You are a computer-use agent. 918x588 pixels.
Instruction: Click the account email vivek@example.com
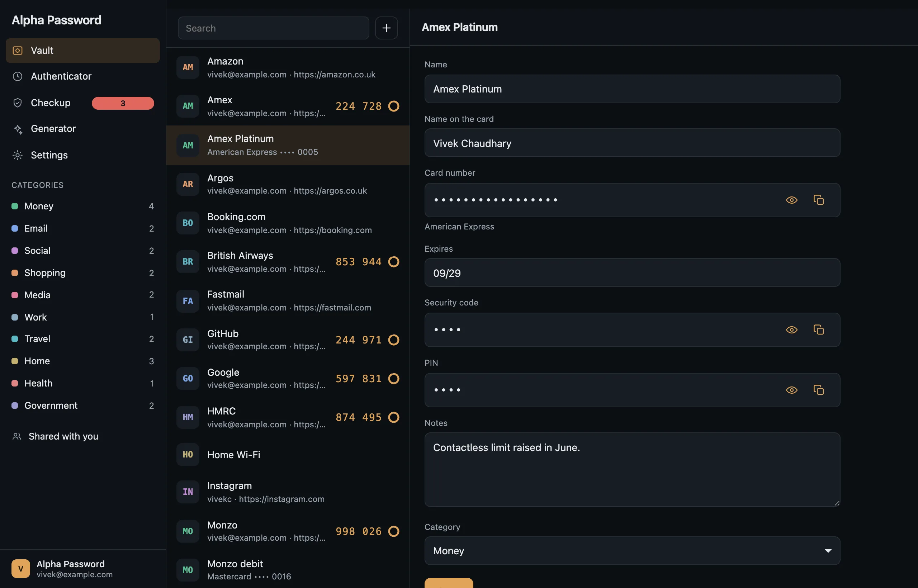pos(75,574)
